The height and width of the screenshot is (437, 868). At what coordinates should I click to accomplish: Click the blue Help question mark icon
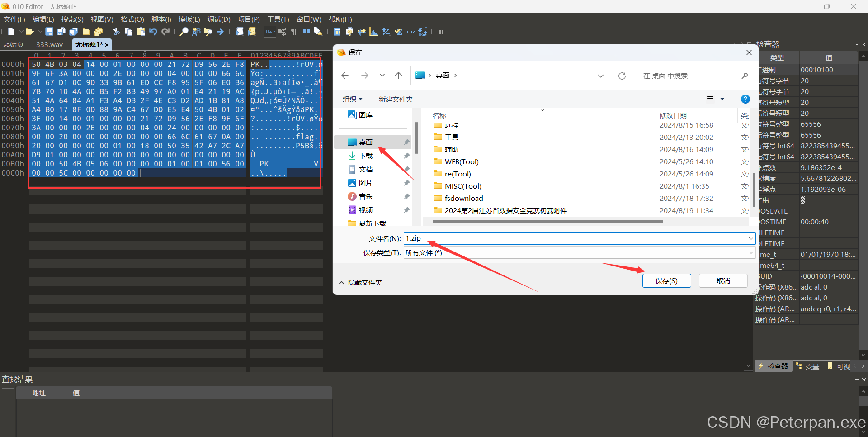click(745, 99)
